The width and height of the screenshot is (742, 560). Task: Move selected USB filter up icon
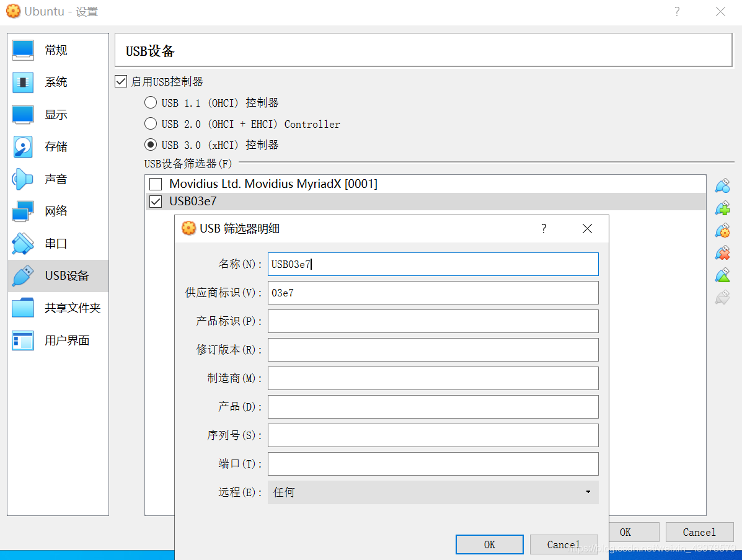[723, 275]
